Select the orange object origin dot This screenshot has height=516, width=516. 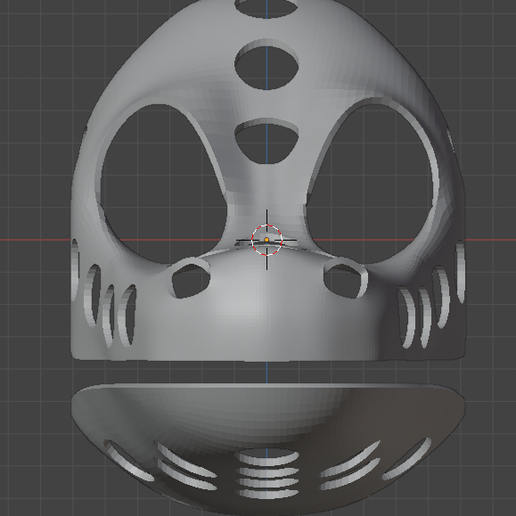pos(267,239)
